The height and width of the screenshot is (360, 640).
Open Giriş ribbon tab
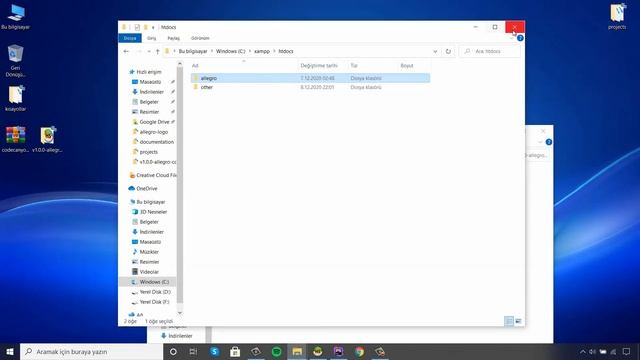(151, 38)
